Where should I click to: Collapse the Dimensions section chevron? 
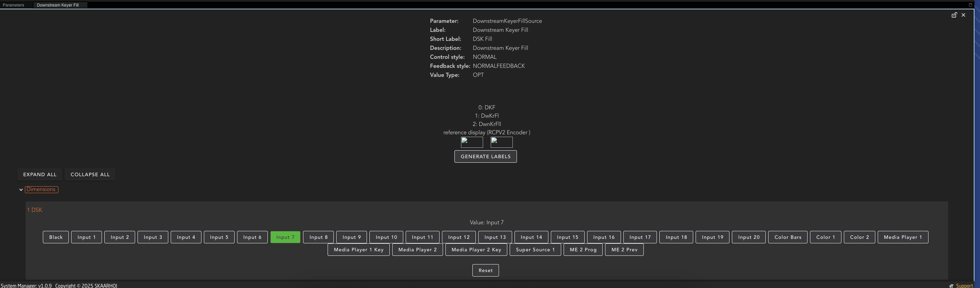click(x=21, y=190)
